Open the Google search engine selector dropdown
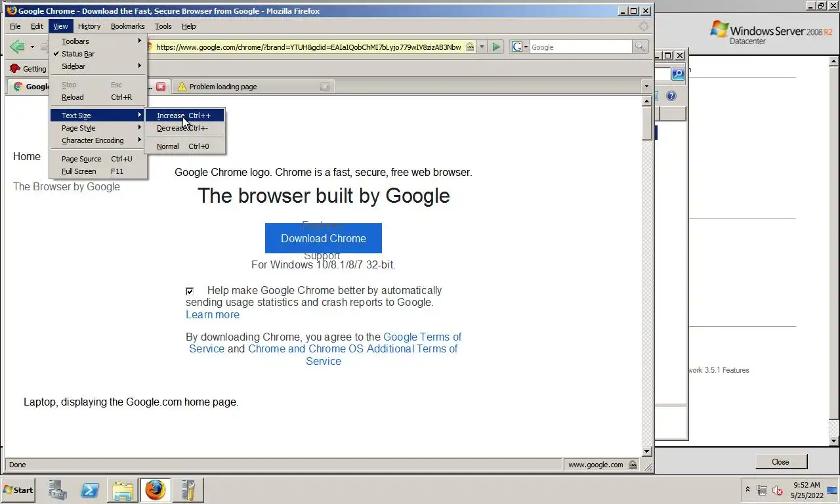Viewport: 840px width, 504px height. [x=520, y=47]
